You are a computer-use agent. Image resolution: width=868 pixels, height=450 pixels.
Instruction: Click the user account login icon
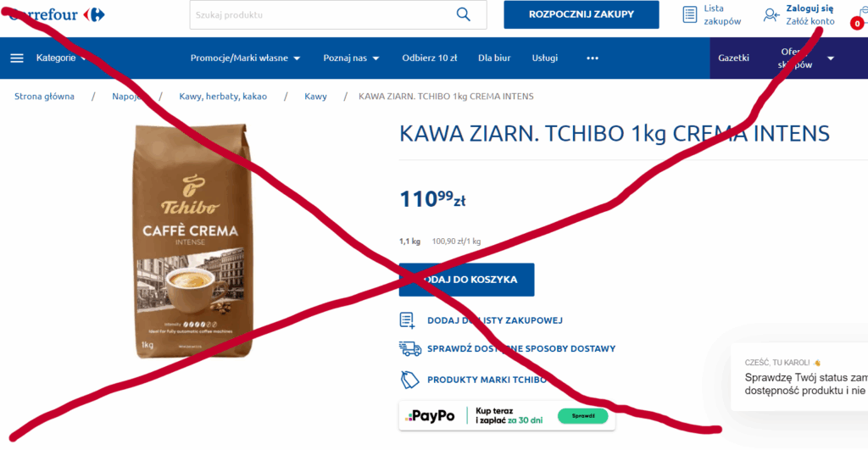coord(771,15)
